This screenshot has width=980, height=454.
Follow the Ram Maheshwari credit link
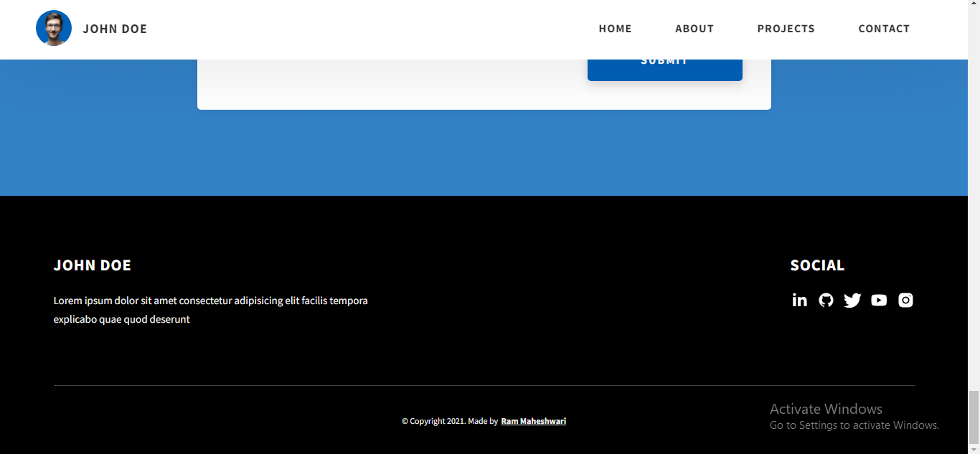[533, 421]
